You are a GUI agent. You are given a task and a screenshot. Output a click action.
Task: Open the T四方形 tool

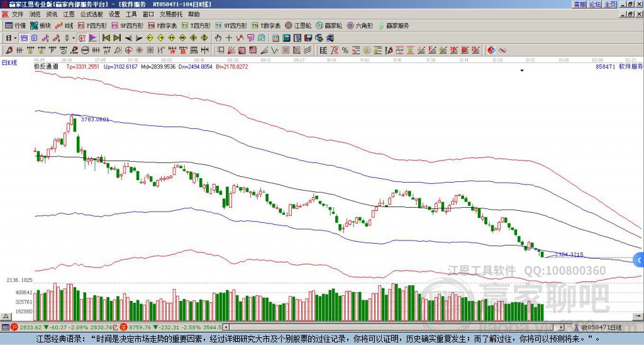pyautogui.click(x=196, y=25)
